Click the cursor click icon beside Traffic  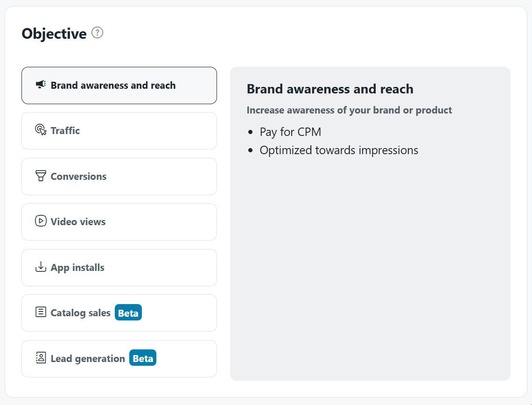point(41,130)
